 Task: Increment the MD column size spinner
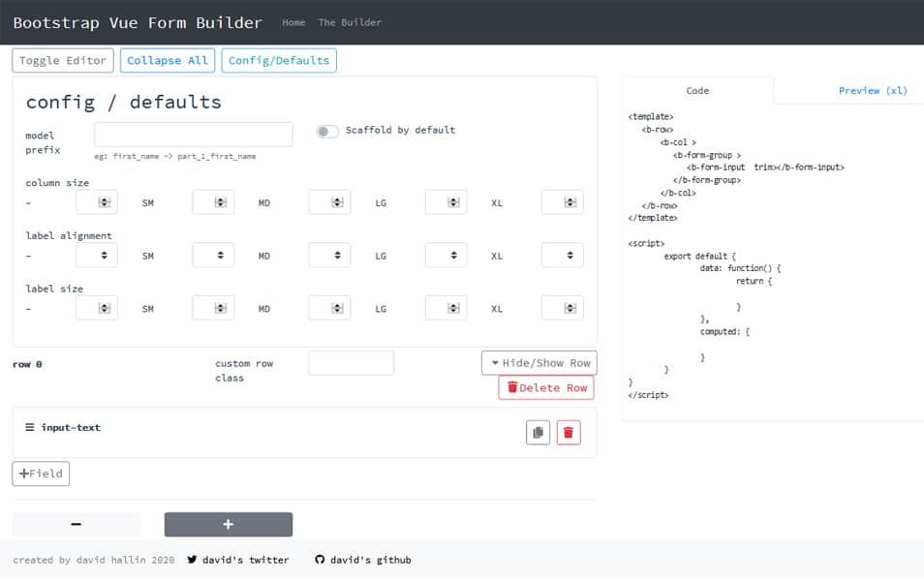(337, 199)
